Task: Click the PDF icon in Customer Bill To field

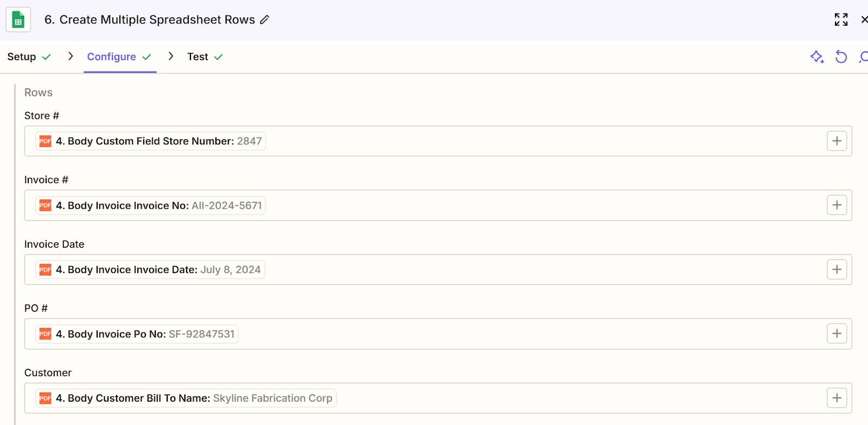Action: 44,398
